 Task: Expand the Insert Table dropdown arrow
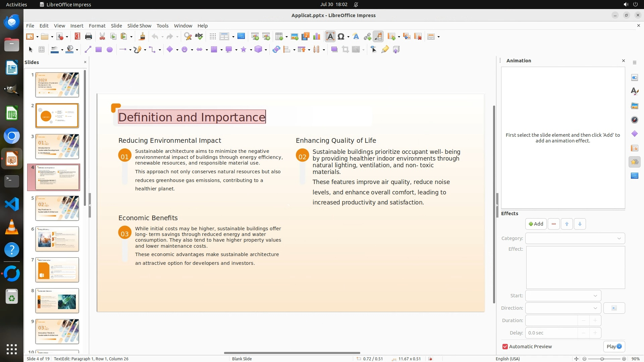286,37
